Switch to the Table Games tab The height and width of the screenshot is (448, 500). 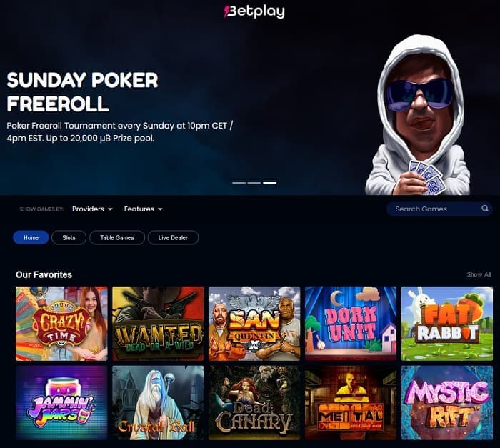[117, 238]
